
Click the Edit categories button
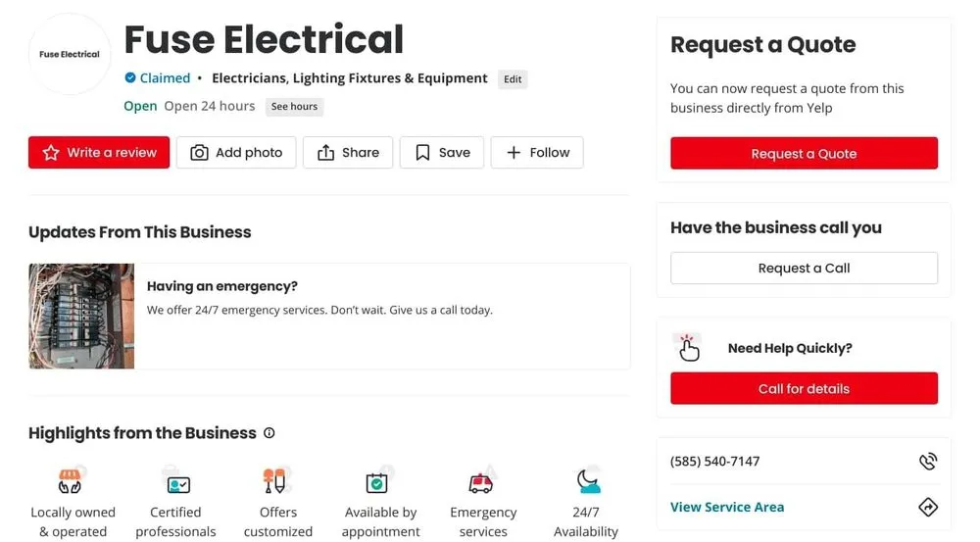[513, 79]
